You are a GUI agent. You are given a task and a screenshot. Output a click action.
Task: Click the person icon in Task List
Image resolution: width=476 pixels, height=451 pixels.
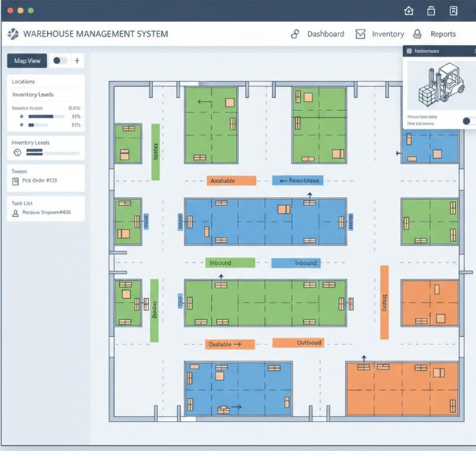pyautogui.click(x=15, y=213)
